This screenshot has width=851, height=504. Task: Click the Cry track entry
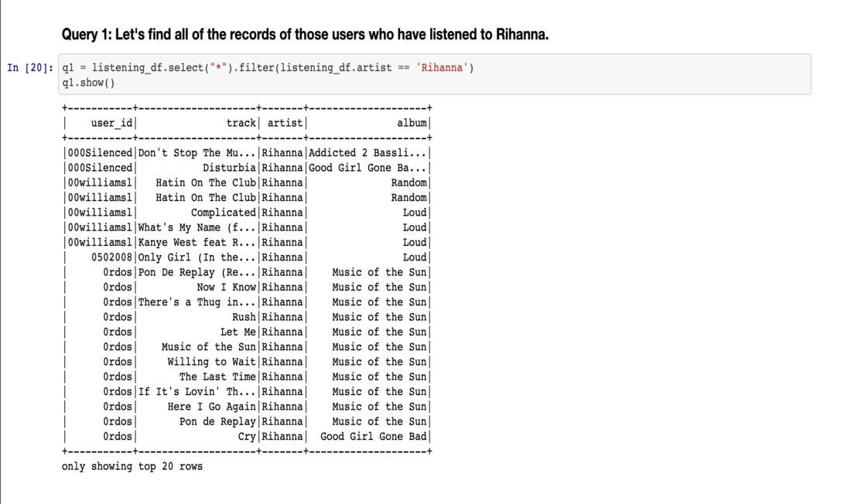tap(247, 437)
